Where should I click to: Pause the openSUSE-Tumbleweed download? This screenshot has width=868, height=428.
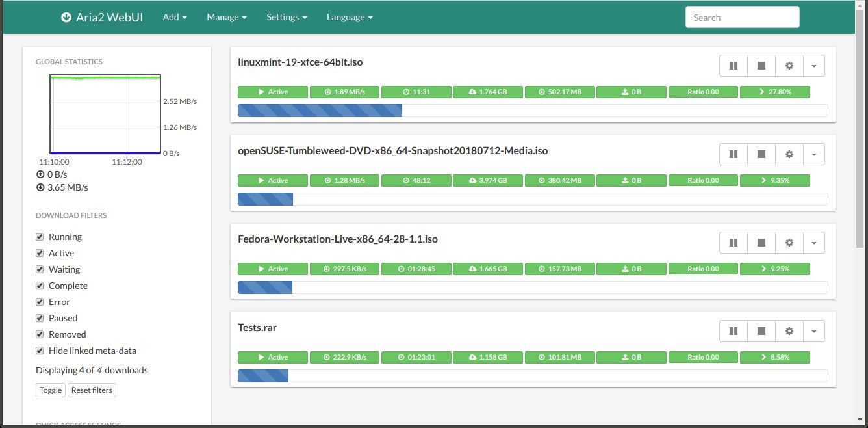click(734, 154)
